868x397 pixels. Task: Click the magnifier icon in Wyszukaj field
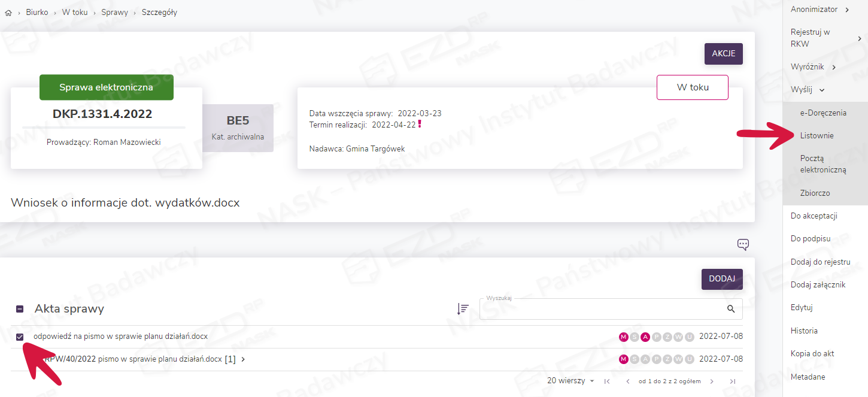click(730, 309)
